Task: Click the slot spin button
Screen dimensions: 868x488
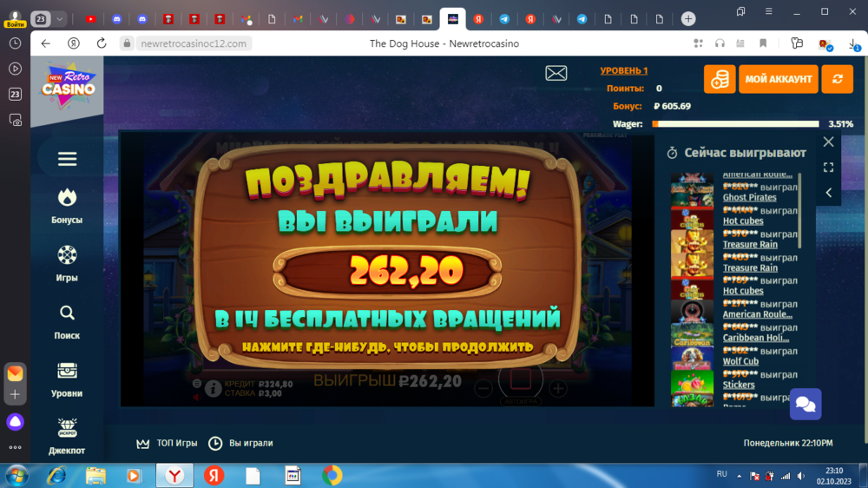Action: 520,380
